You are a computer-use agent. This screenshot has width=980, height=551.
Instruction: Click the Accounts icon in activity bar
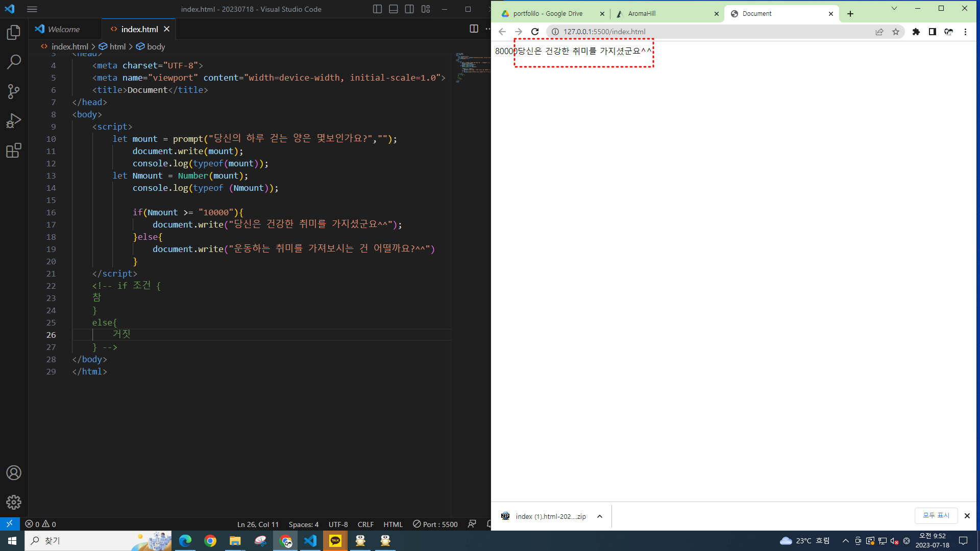14,473
